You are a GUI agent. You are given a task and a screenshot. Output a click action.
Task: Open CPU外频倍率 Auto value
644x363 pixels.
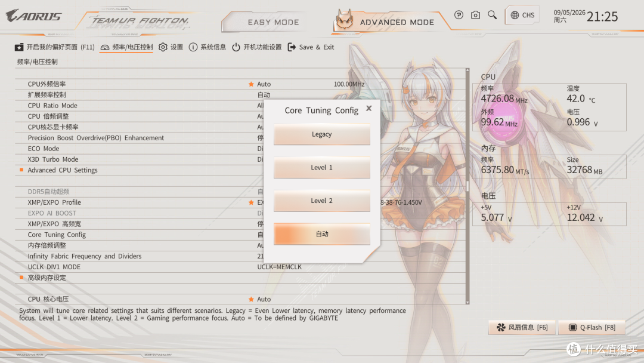pos(264,84)
